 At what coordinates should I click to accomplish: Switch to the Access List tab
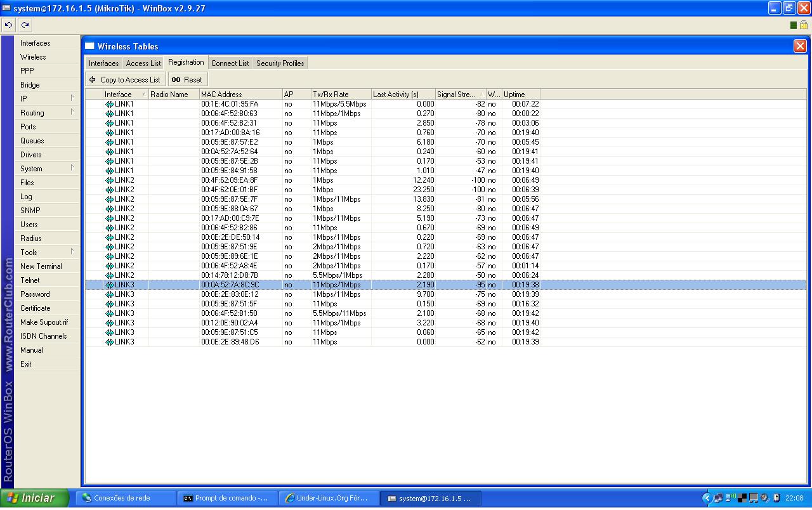click(x=143, y=63)
